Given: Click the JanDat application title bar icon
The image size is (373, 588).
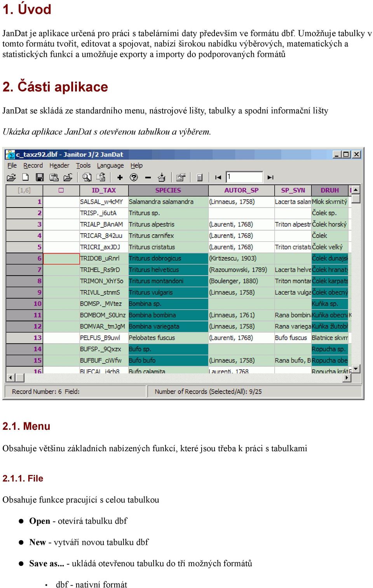Looking at the screenshot, I should pyautogui.click(x=10, y=154).
